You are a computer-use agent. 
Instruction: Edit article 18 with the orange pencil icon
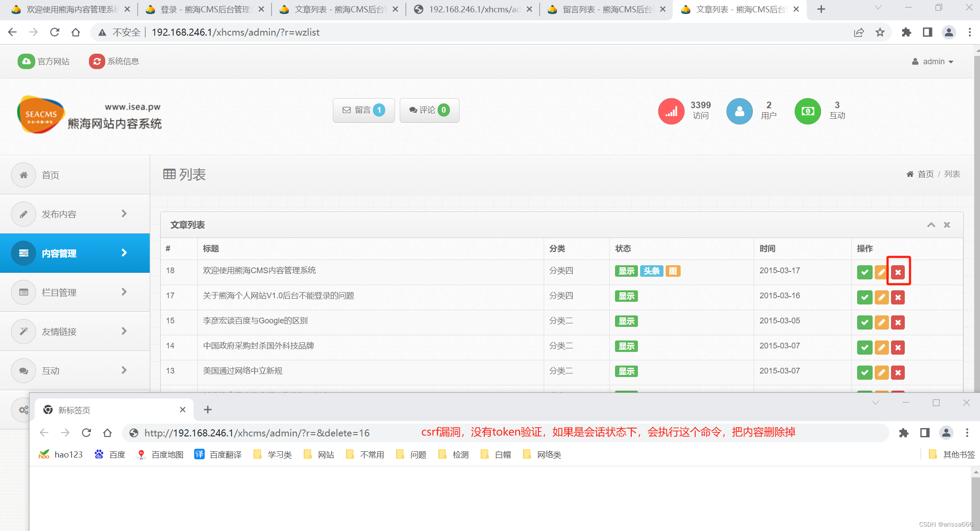[881, 272]
